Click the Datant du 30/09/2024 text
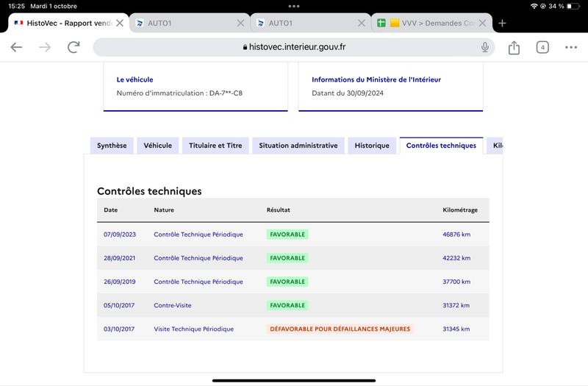The height and width of the screenshot is (386, 588). (348, 93)
